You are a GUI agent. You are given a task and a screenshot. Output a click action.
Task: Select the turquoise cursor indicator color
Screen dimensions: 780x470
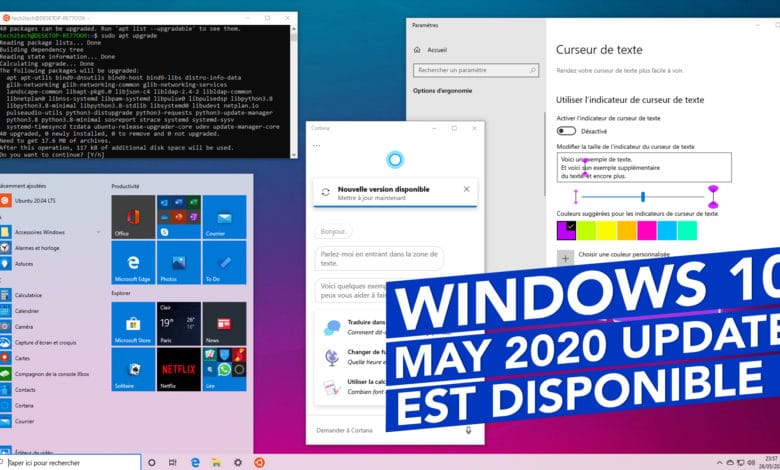point(687,231)
